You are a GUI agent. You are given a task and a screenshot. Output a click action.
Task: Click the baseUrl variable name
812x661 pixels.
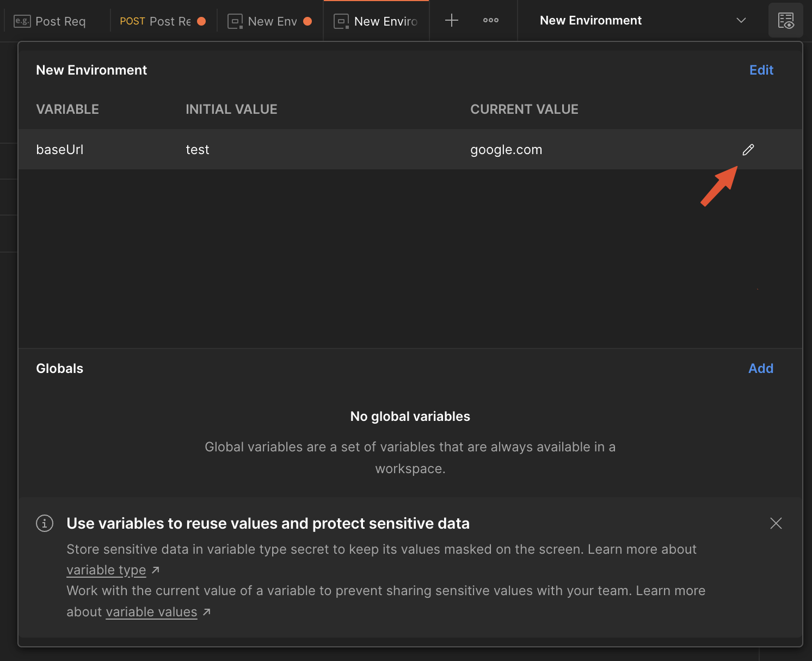point(59,149)
